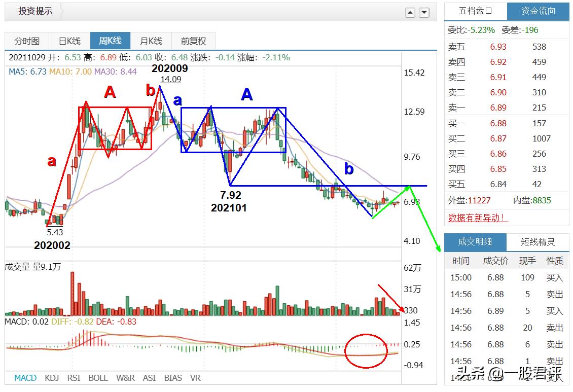
Task: Select the MACD indicator at bottom
Action: click(x=25, y=378)
